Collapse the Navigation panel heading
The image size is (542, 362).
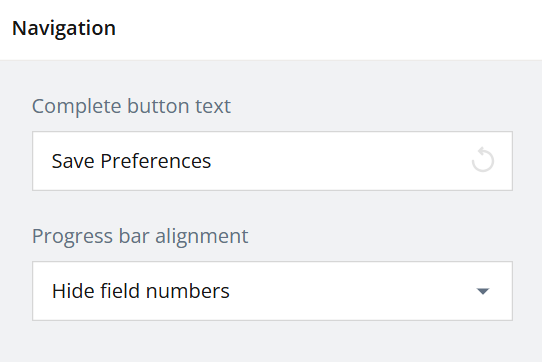tap(271, 30)
